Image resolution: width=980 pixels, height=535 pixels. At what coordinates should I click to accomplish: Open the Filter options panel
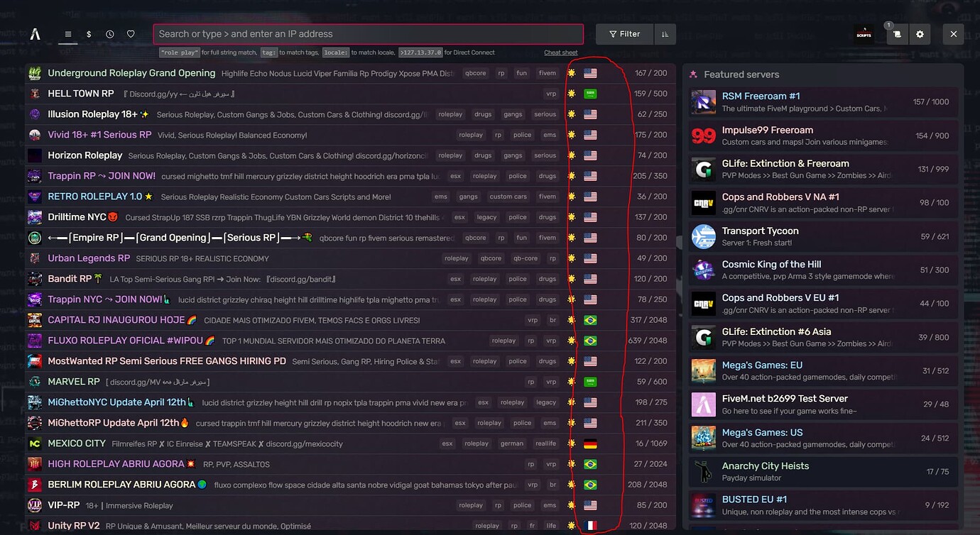624,33
